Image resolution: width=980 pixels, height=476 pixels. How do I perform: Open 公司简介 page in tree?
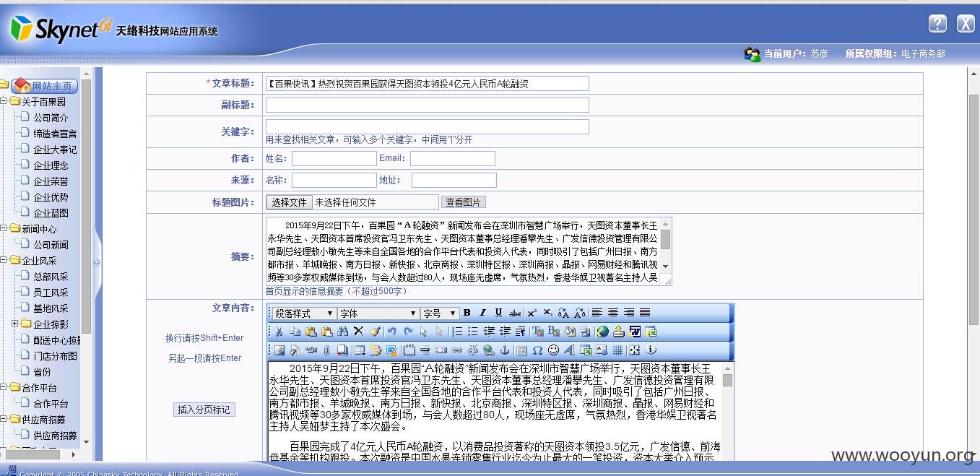pos(51,118)
